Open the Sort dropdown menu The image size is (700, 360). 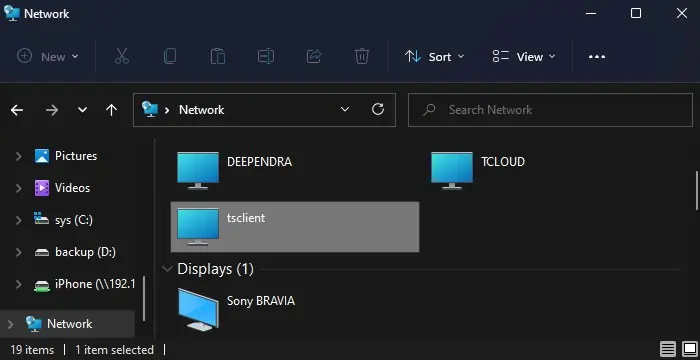434,57
